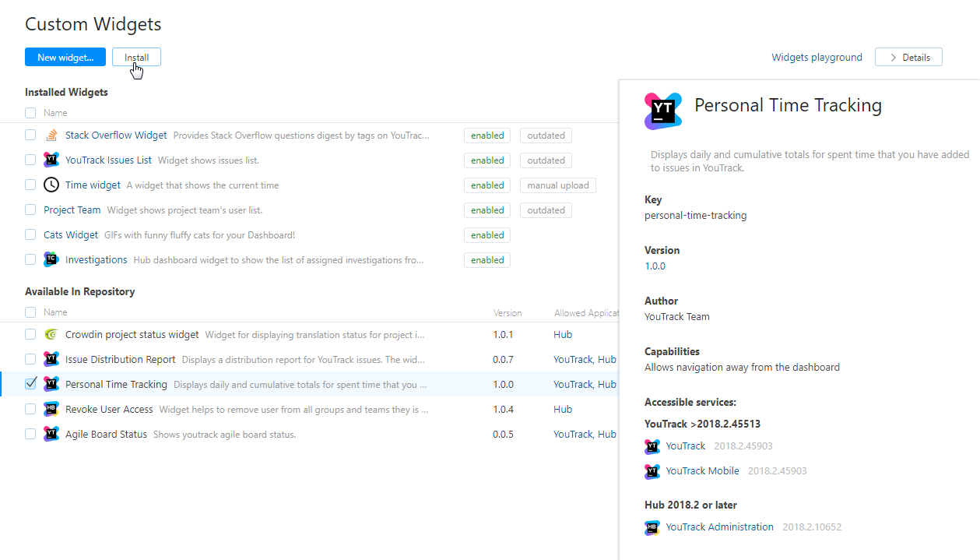Click the Hub icon beside YouTrack Administration
The image size is (980, 560).
pos(652,527)
